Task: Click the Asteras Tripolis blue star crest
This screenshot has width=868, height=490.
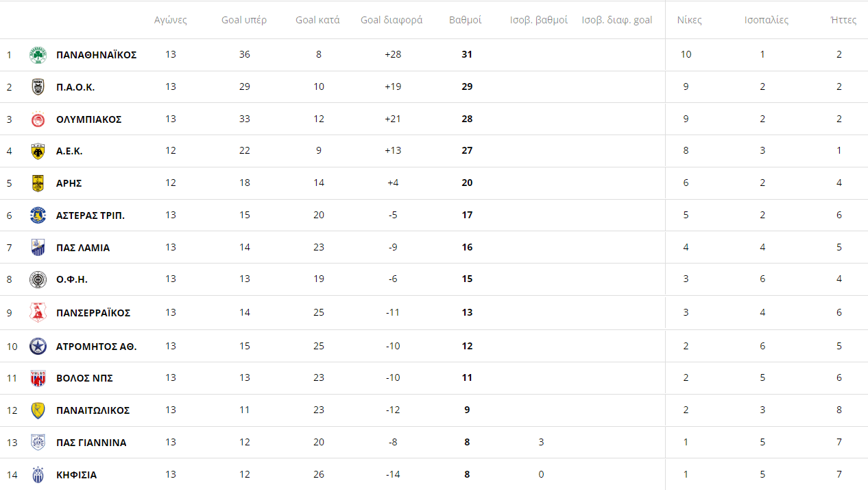Action: click(x=38, y=215)
